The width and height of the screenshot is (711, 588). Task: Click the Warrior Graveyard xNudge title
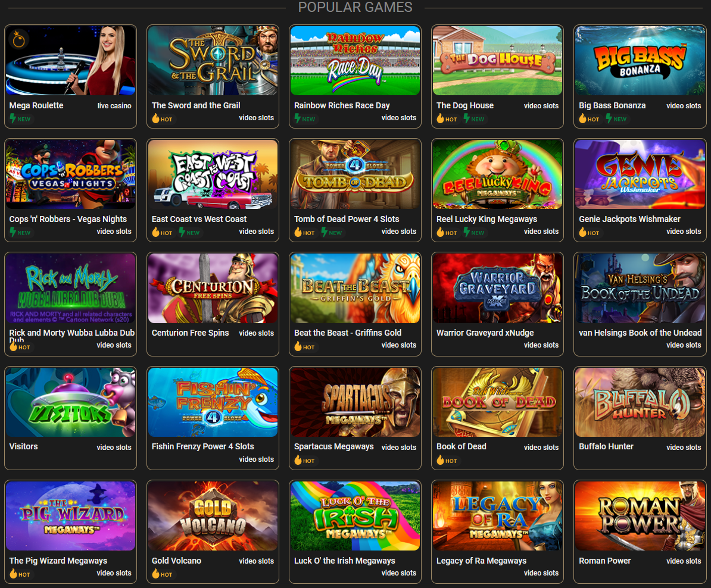(485, 333)
